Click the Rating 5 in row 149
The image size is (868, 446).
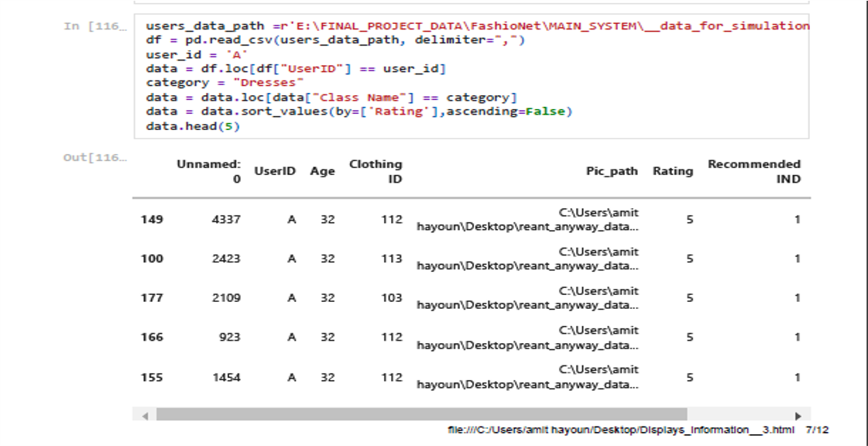click(x=690, y=219)
